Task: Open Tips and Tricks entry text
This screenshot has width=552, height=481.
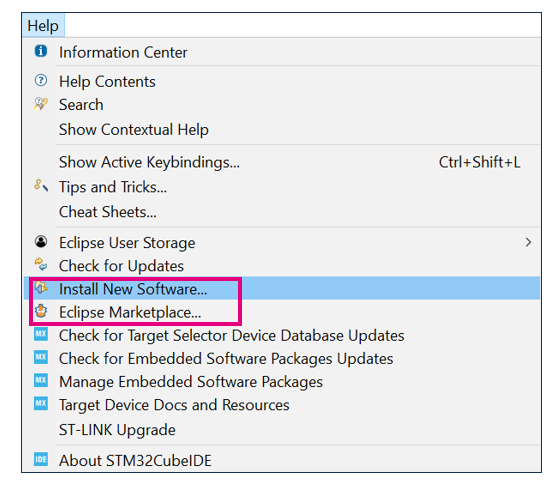Action: pos(113,187)
